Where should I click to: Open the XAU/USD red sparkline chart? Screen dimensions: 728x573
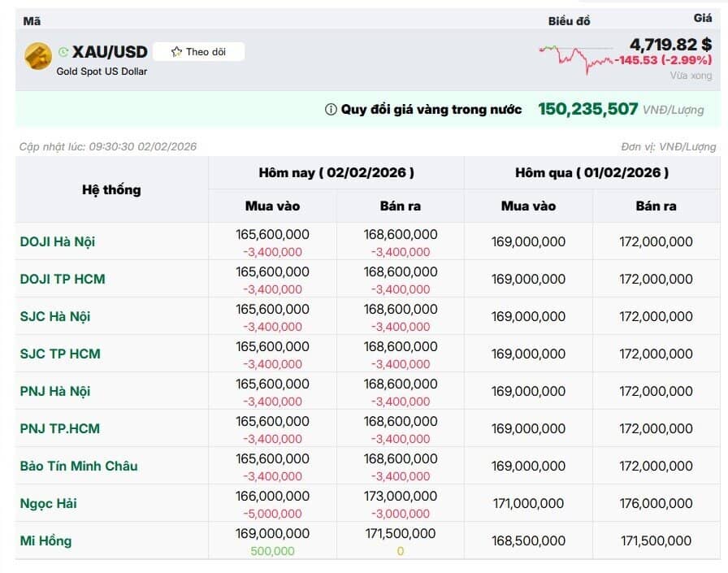point(576,58)
